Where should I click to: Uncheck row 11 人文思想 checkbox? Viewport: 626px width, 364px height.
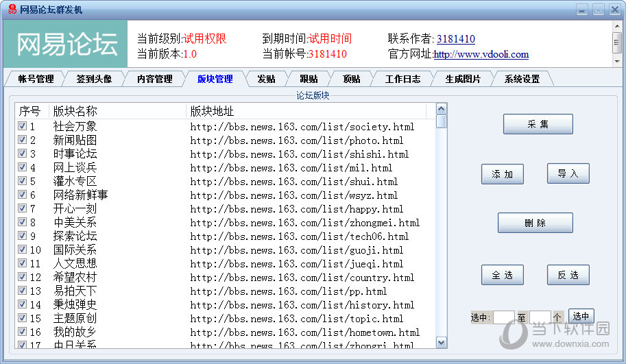coord(23,263)
